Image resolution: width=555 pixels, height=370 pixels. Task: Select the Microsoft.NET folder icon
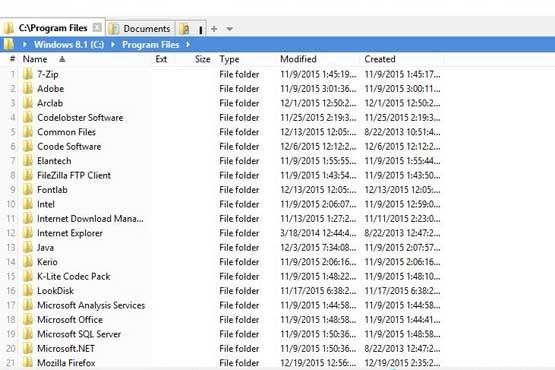point(28,348)
